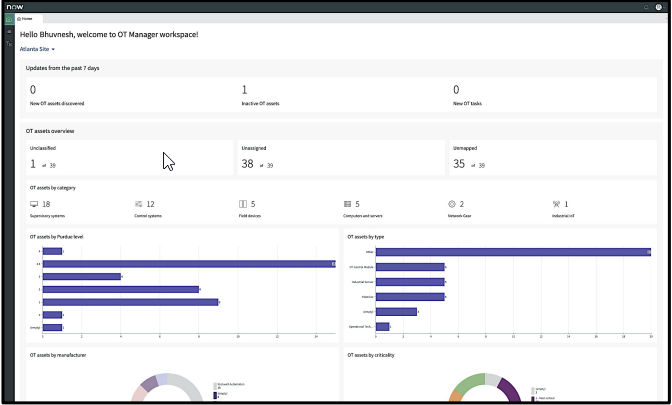This screenshot has height=405, width=672.
Task: Expand the Atlanta Site dropdown
Action: point(37,49)
